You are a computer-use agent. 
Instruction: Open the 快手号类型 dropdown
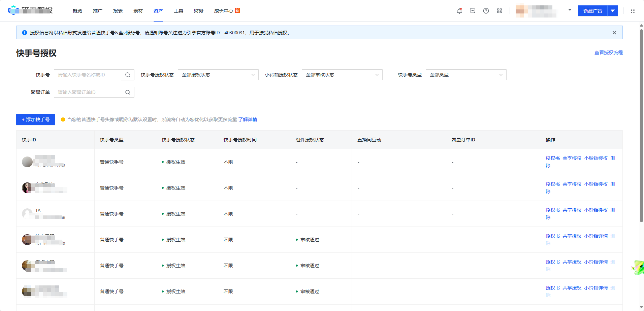[466, 75]
